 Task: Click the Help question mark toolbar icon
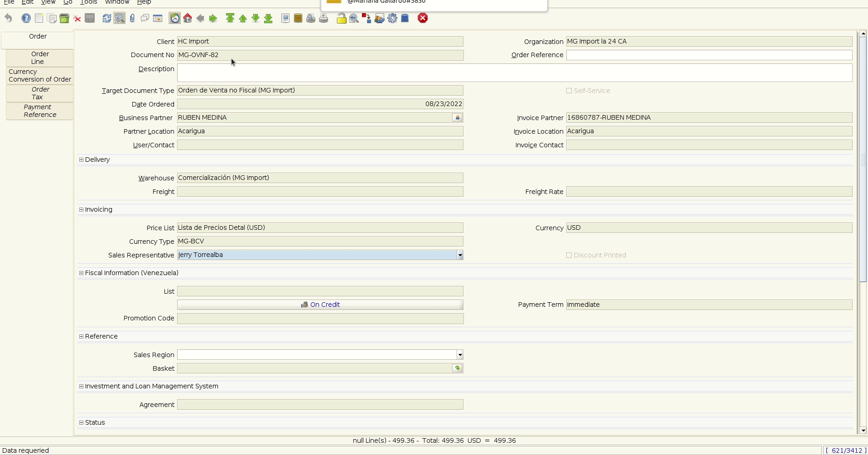click(x=26, y=18)
